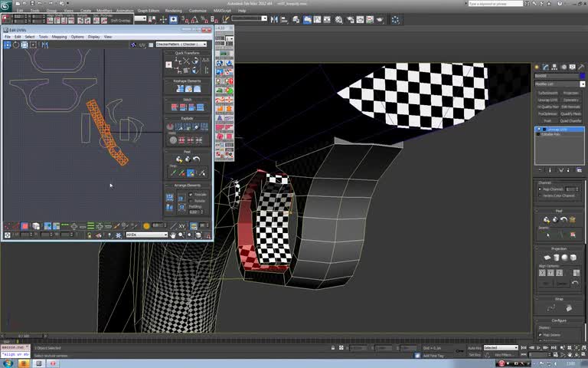Select the Move tool in Edit UVWs toolbar
This screenshot has width=588, height=368.
tap(8, 45)
